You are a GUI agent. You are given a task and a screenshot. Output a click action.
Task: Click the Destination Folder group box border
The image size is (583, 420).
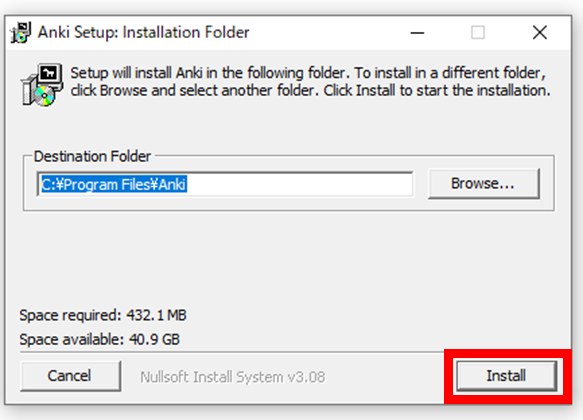(x=289, y=211)
